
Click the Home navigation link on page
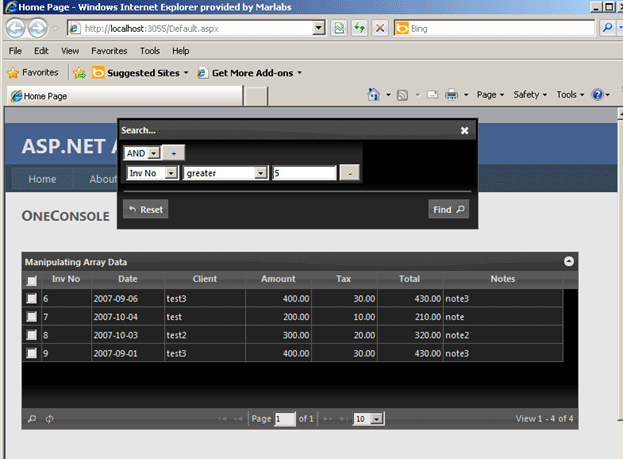pyautogui.click(x=42, y=179)
